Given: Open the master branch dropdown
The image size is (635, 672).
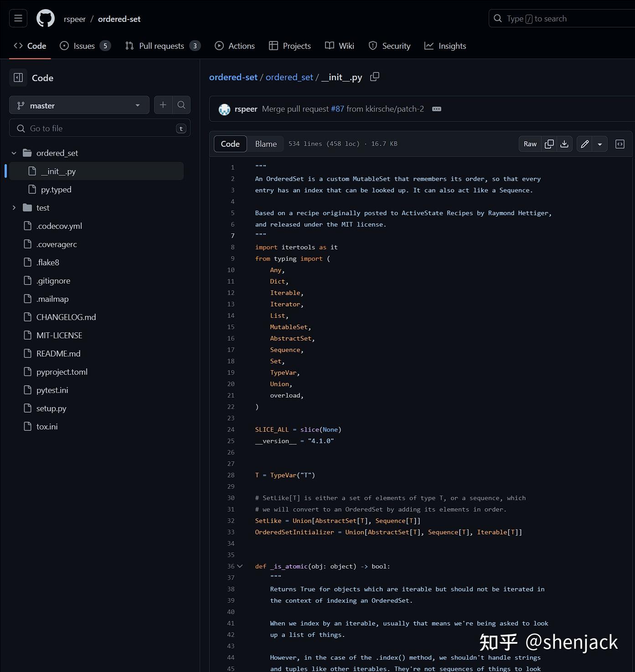Looking at the screenshot, I should tap(79, 105).
